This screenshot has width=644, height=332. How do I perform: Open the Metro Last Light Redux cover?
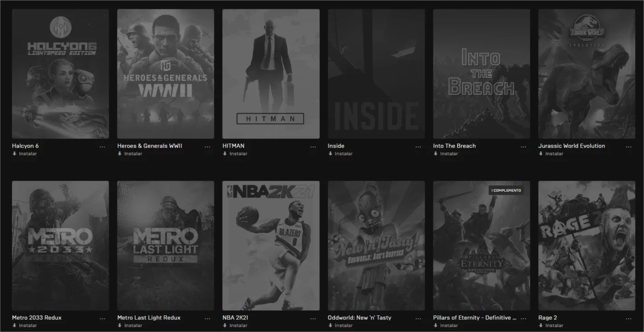pyautogui.click(x=166, y=246)
